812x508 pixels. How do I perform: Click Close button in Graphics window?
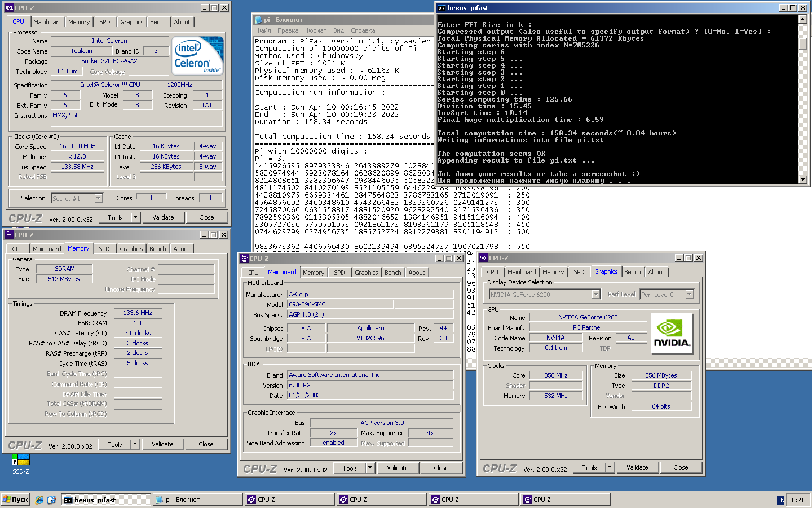tap(681, 467)
